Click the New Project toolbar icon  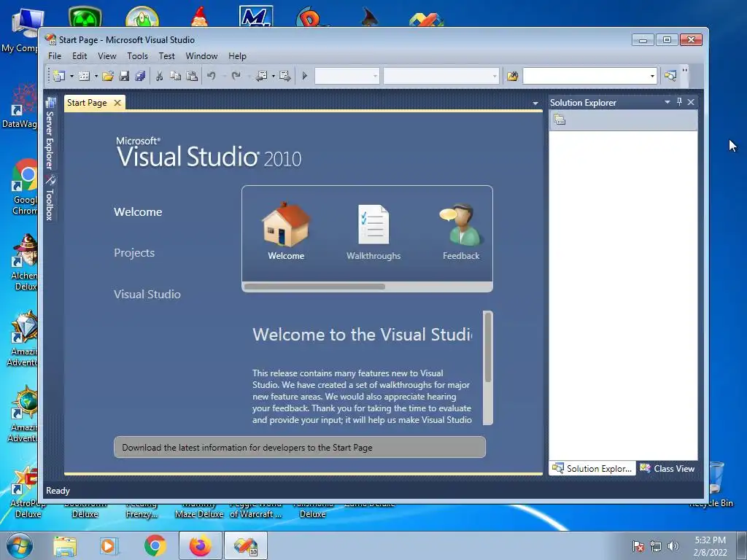(x=59, y=76)
